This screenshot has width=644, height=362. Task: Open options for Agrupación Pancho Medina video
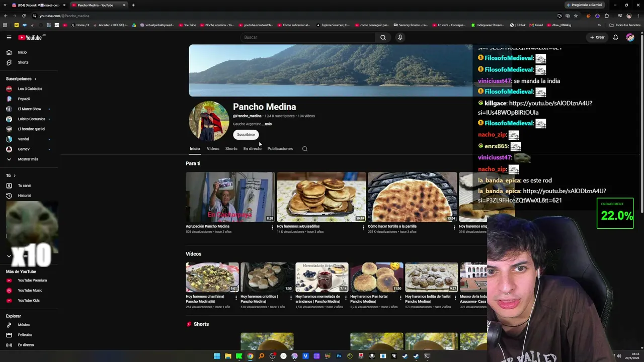pyautogui.click(x=272, y=227)
